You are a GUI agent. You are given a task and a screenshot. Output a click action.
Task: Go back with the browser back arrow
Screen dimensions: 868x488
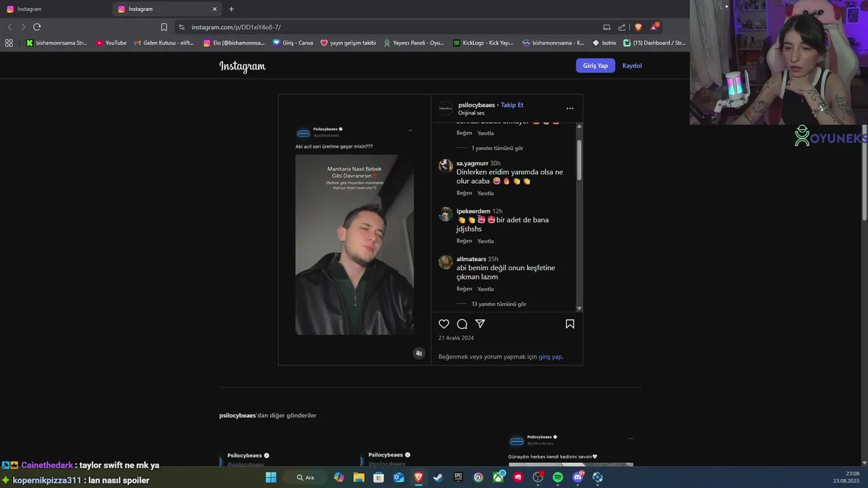click(x=9, y=27)
